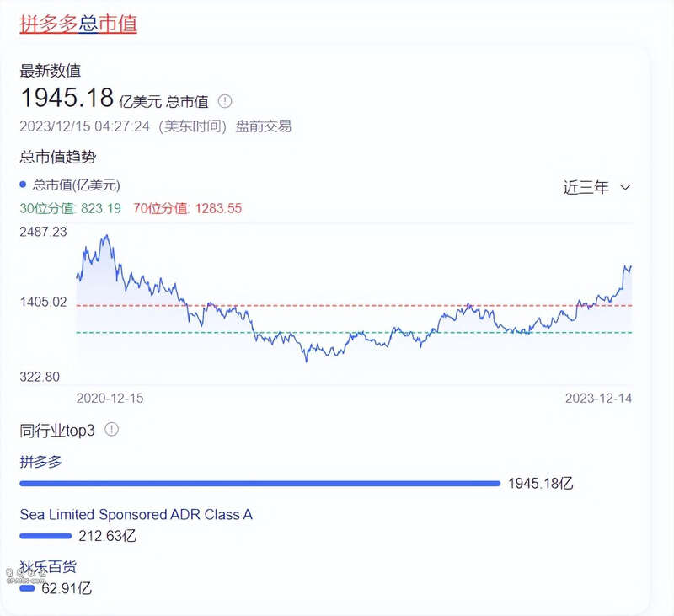Open the 近三年 time range dropdown
Viewport: 674px width, 616px height.
point(596,187)
